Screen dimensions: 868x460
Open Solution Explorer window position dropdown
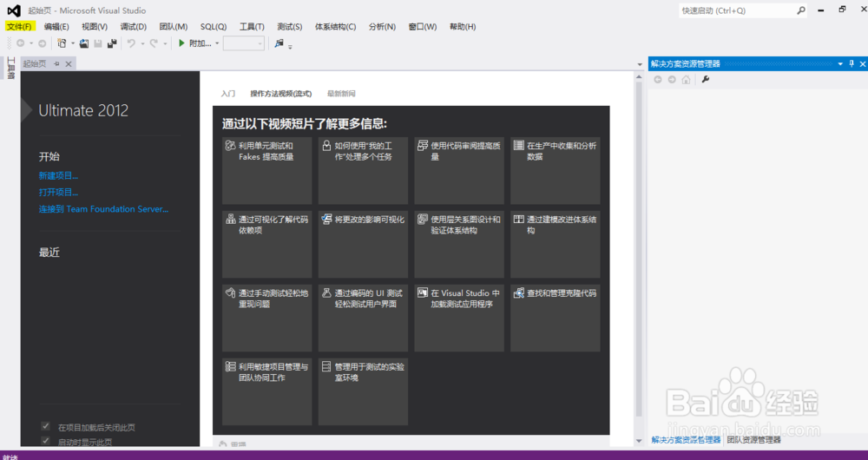840,63
